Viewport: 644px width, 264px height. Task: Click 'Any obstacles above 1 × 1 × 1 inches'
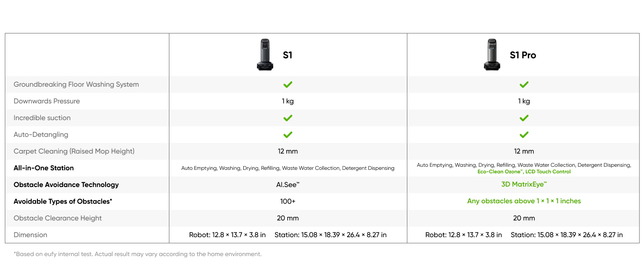(x=523, y=201)
